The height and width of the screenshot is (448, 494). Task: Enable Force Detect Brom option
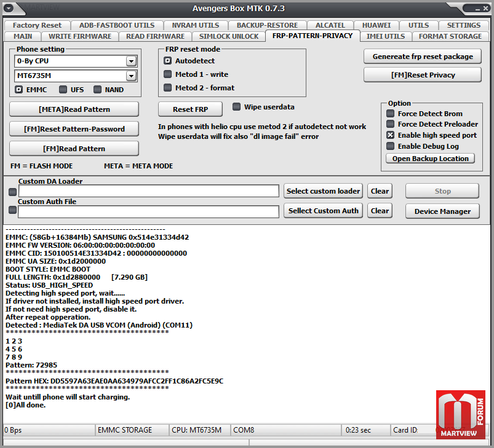tap(391, 113)
